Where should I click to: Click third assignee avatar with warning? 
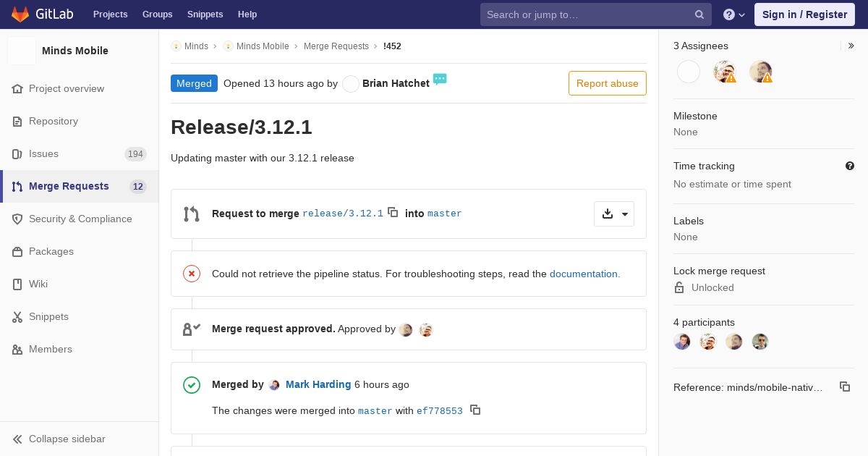pos(761,72)
